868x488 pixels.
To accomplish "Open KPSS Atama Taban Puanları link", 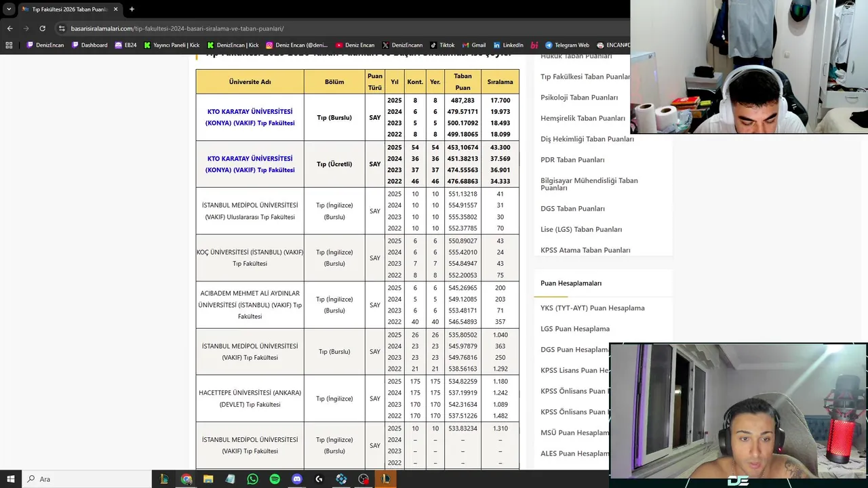I will pos(585,250).
